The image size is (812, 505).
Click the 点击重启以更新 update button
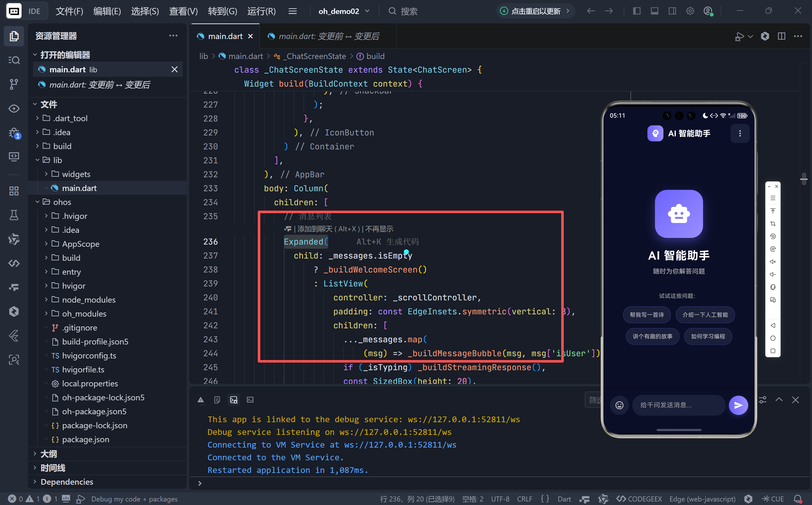pos(535,11)
